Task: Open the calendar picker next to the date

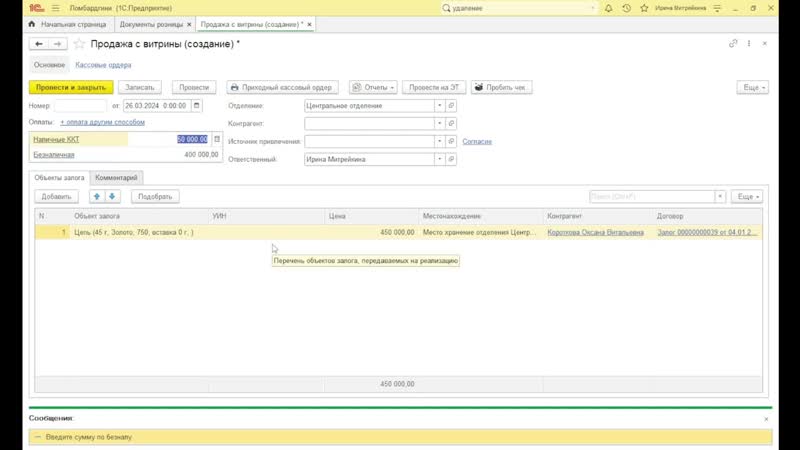Action: [196, 105]
